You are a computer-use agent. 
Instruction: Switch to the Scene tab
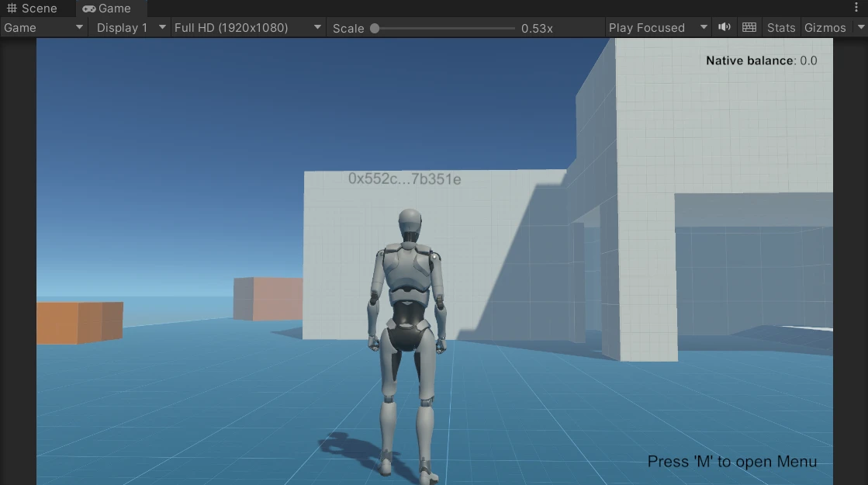click(33, 9)
